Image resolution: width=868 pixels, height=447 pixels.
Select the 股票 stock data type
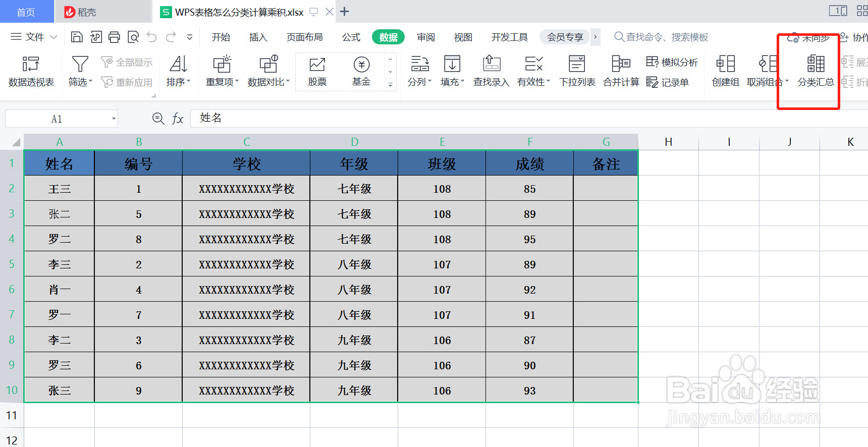317,71
